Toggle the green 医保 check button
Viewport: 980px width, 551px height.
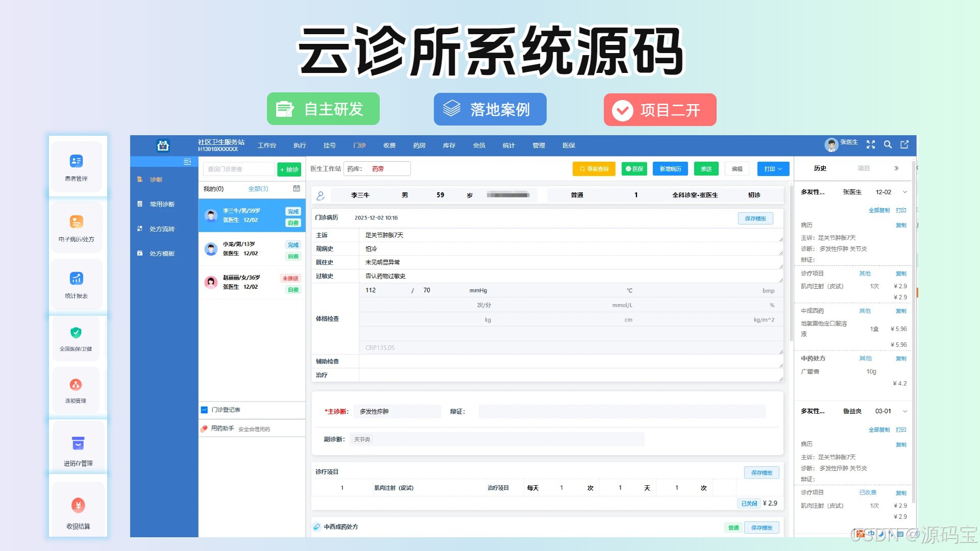634,169
